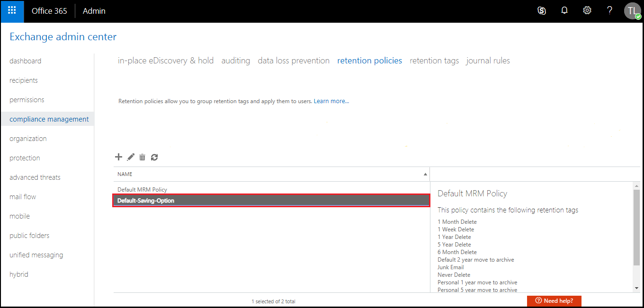Click the Need help? button
This screenshot has height=308, width=644.
(x=554, y=301)
